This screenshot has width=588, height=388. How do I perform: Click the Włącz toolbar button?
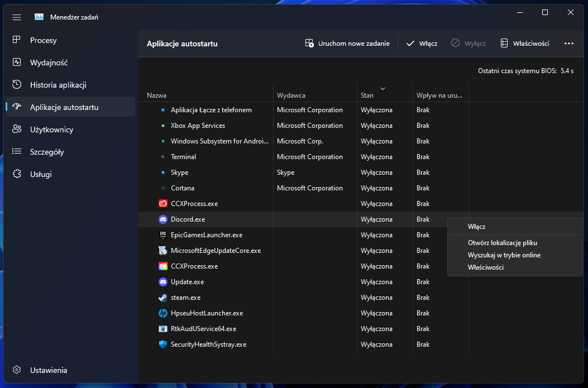(x=422, y=44)
